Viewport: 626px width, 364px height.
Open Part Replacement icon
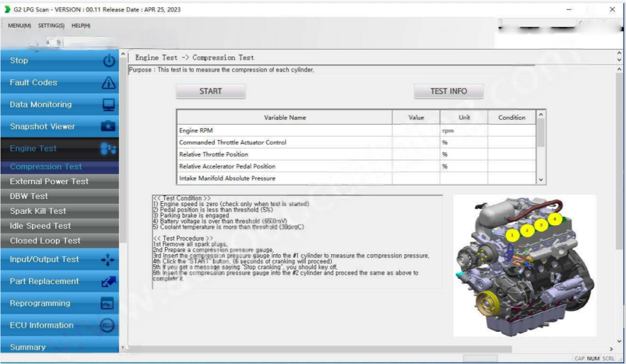(109, 282)
